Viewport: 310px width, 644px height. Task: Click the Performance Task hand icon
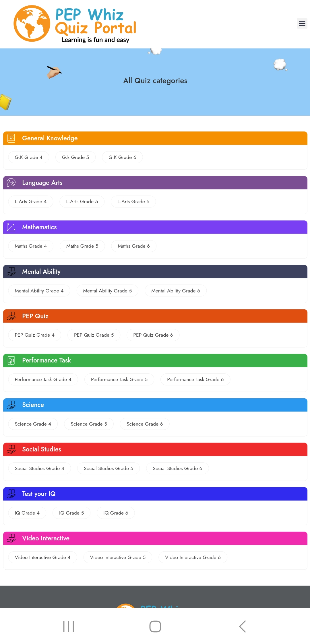pyautogui.click(x=11, y=360)
